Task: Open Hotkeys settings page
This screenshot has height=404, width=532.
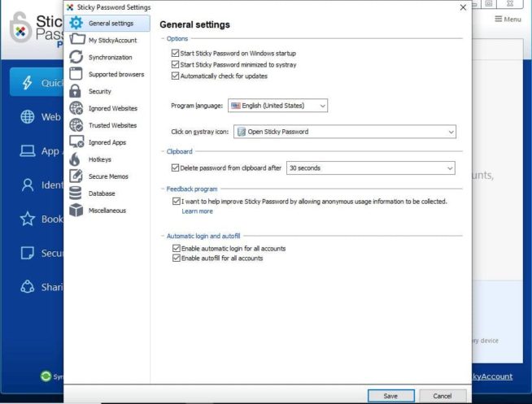Action: [x=107, y=159]
